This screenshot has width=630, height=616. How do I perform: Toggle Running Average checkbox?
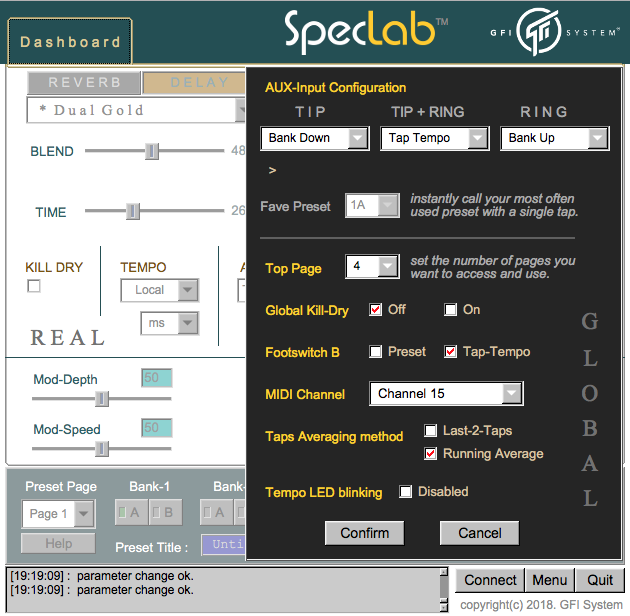(x=431, y=454)
